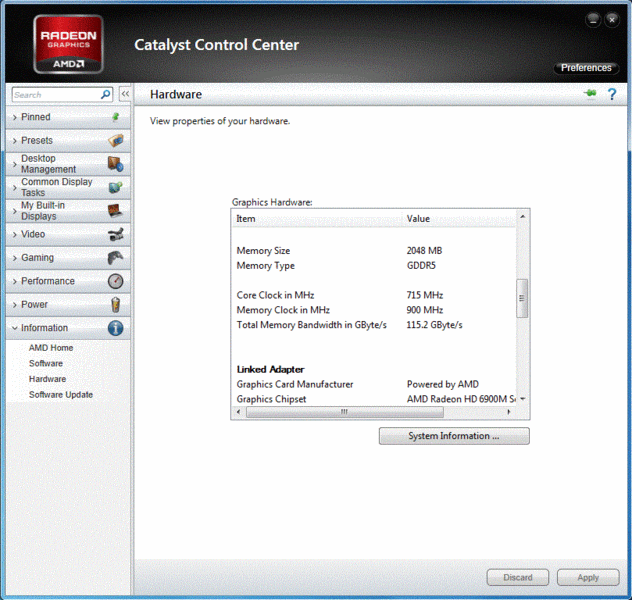Click the Value column header
Viewport: 632px width, 600px height.
click(x=459, y=219)
